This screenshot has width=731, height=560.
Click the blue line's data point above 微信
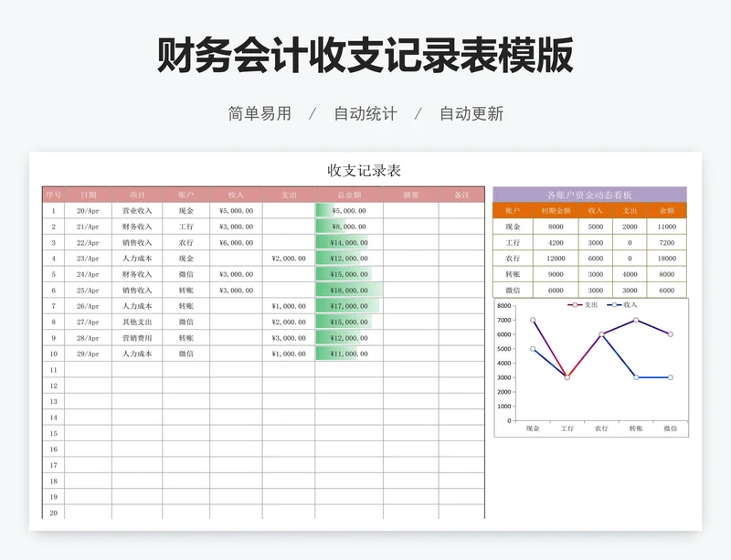671,377
